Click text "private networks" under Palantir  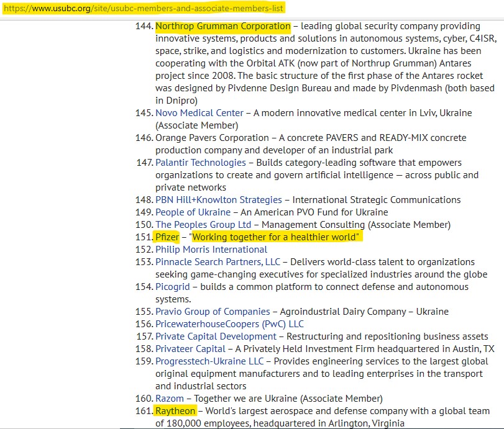tap(191, 187)
